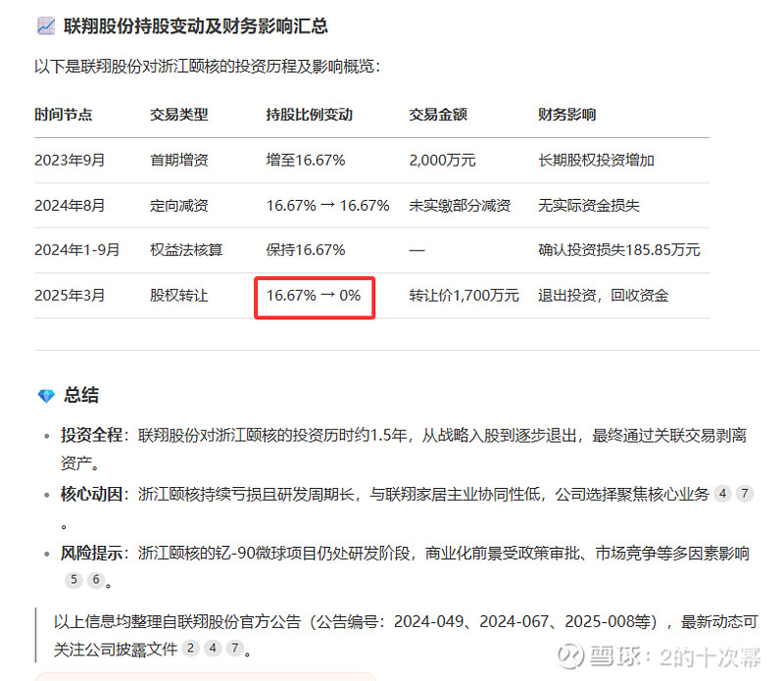
Task: Select the 2,000万元 amount cell
Action: click(x=443, y=160)
